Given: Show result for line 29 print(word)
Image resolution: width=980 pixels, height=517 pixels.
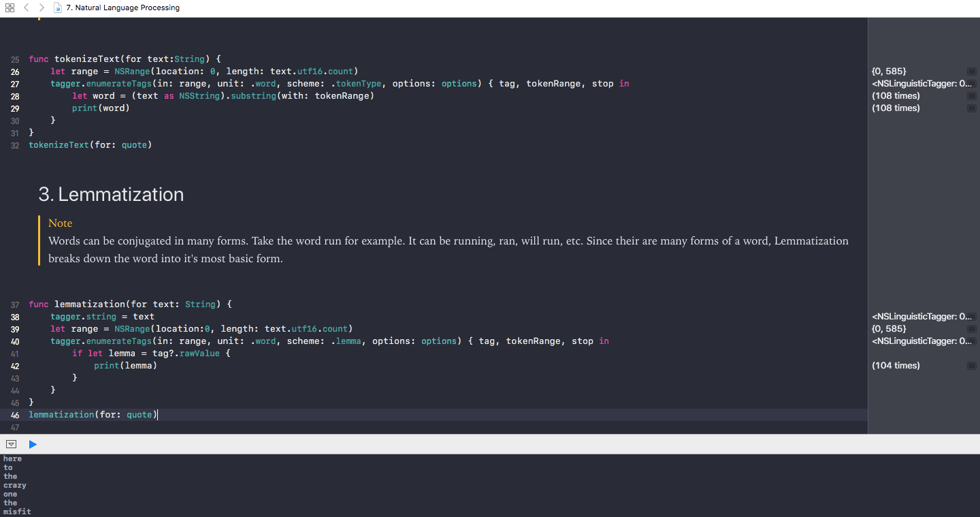Looking at the screenshot, I should click(971, 108).
